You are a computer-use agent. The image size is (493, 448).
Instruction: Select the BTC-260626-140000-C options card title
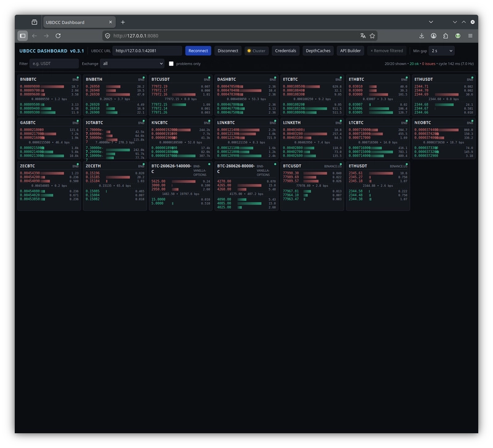tap(171, 168)
